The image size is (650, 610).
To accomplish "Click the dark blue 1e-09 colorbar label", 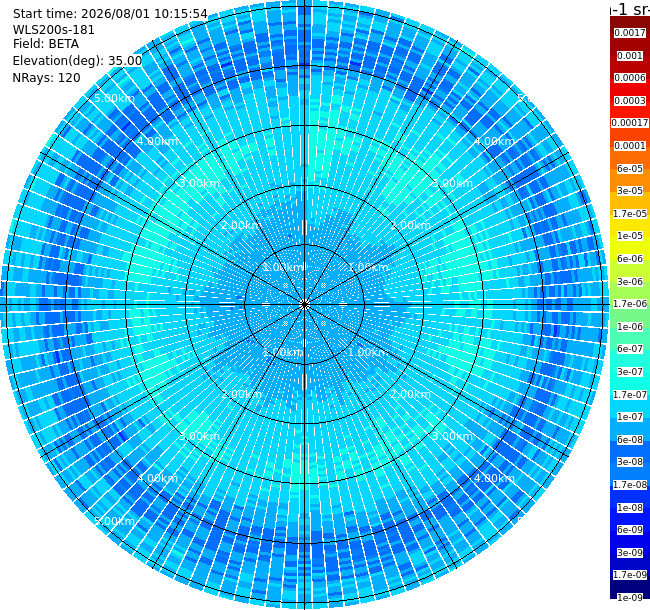I will 630,597.
